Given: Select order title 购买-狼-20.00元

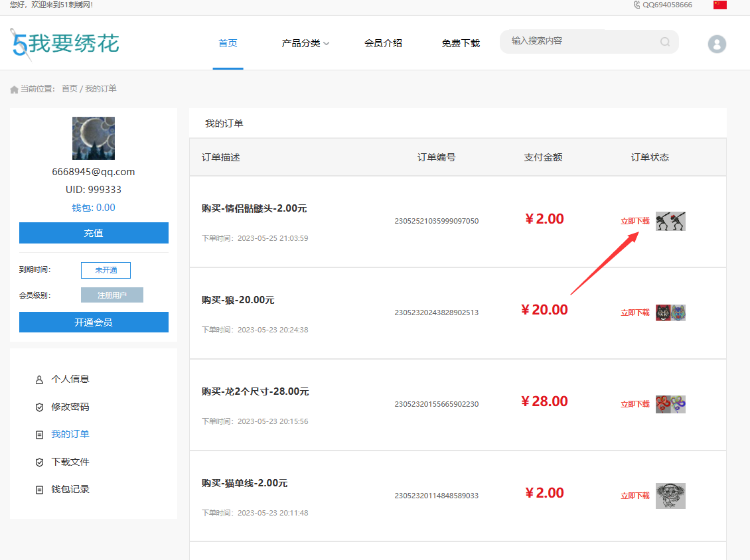Looking at the screenshot, I should click(238, 300).
